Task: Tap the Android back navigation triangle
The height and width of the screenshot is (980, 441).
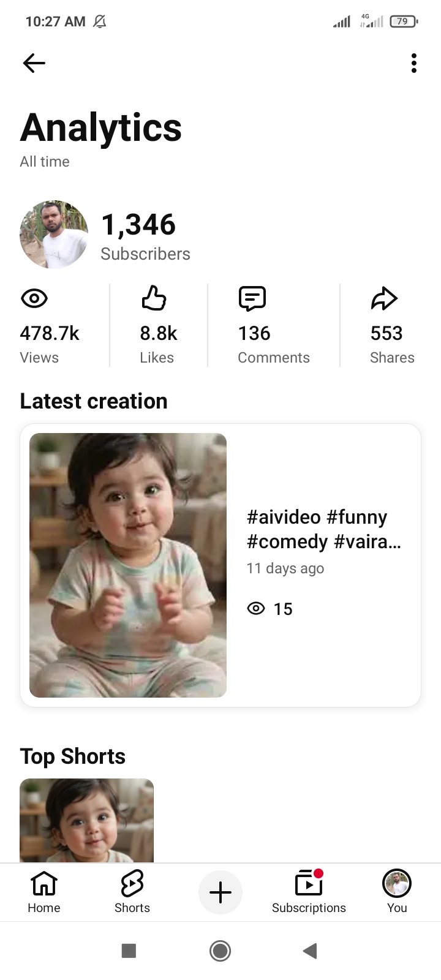Action: [310, 951]
